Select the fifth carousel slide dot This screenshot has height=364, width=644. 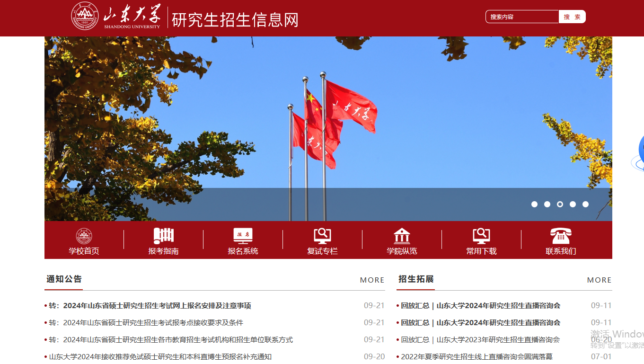click(585, 204)
